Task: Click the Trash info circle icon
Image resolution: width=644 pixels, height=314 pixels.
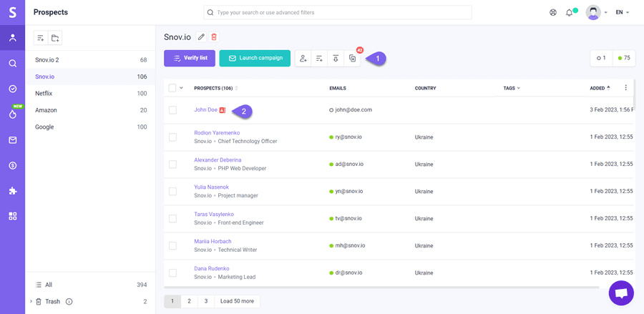Action: click(x=69, y=302)
